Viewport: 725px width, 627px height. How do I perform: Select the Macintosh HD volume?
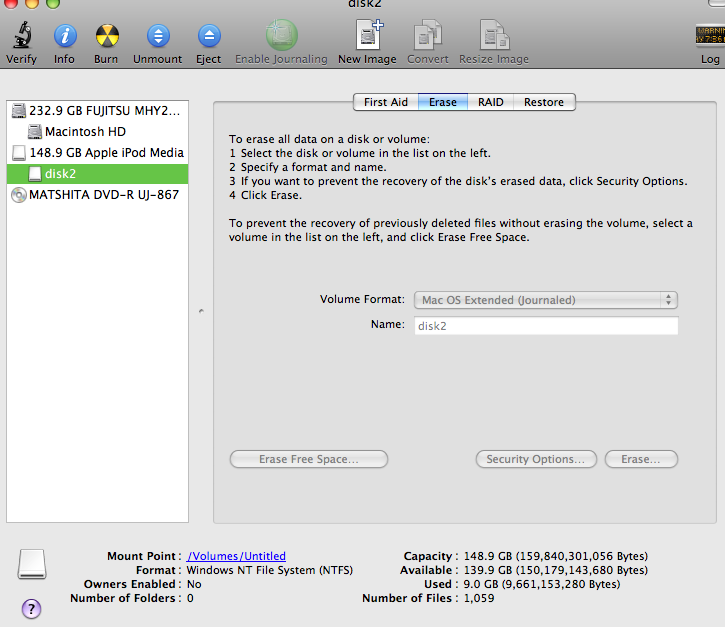[98, 132]
